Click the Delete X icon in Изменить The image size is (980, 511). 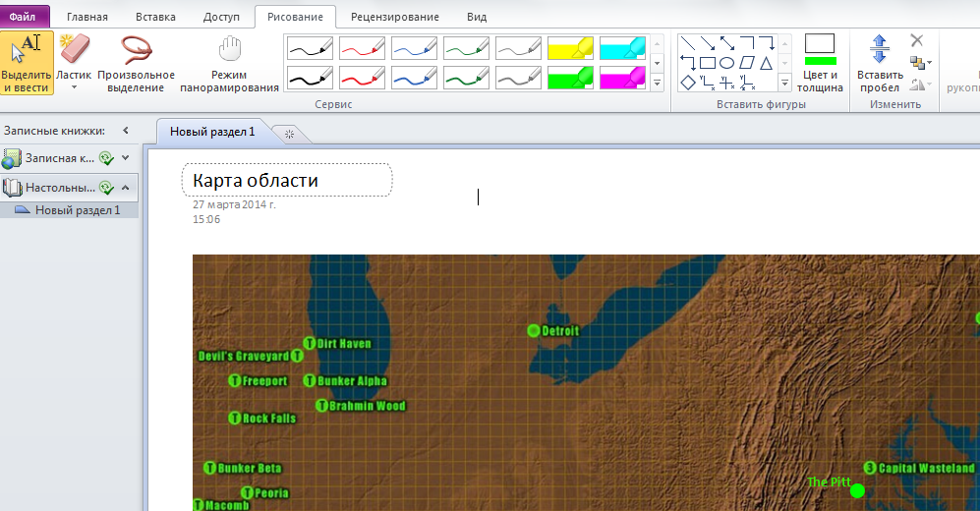(x=917, y=40)
